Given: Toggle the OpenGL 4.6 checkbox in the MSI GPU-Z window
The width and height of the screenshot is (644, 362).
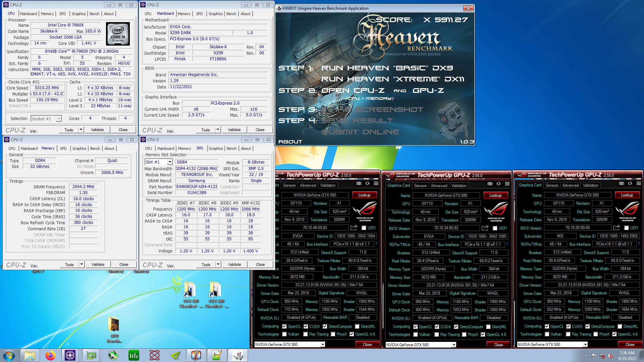Looking at the screenshot, I should click(x=614, y=334).
